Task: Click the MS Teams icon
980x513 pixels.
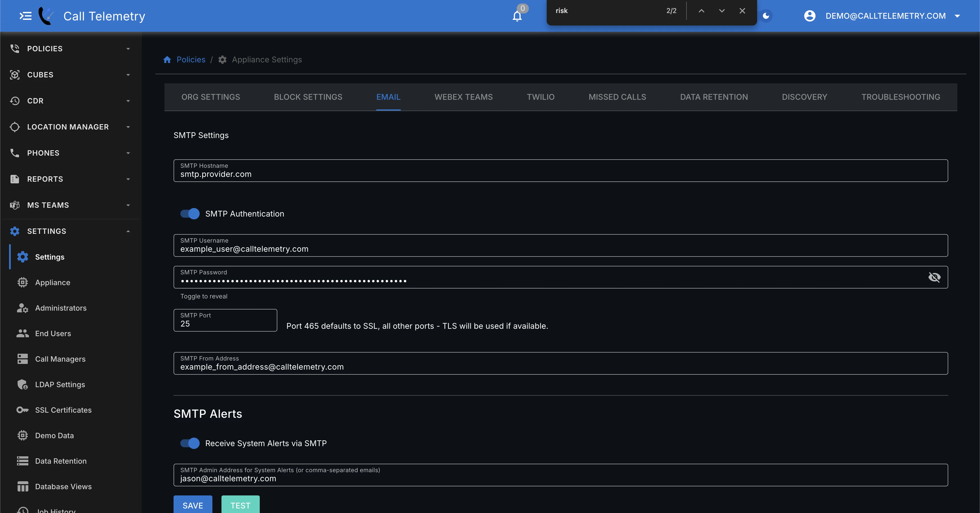Action: coord(15,205)
